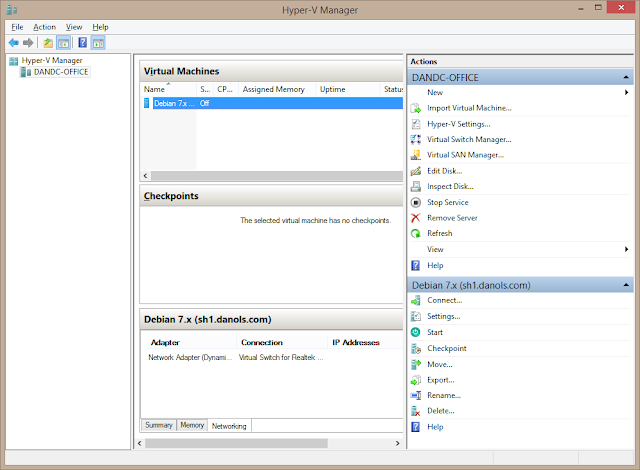Click the Stop Service icon
This screenshot has width=640, height=470.
click(x=416, y=202)
